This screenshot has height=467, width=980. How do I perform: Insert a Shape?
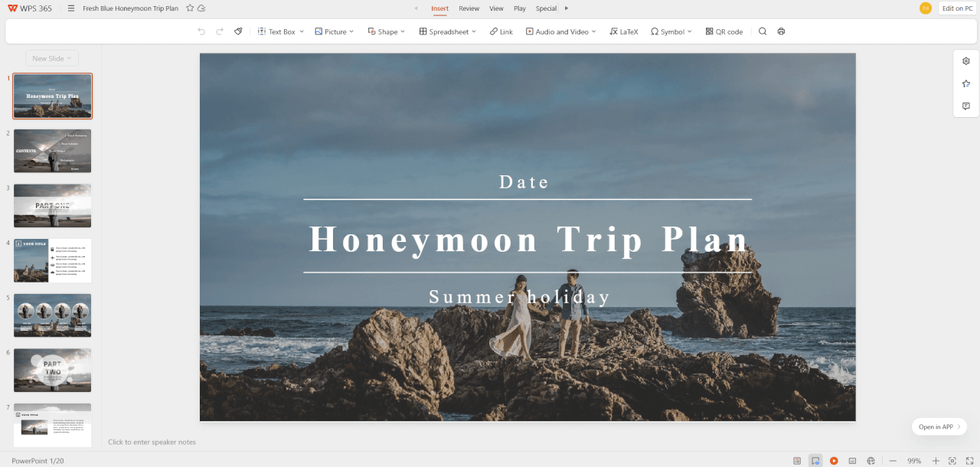pos(382,31)
